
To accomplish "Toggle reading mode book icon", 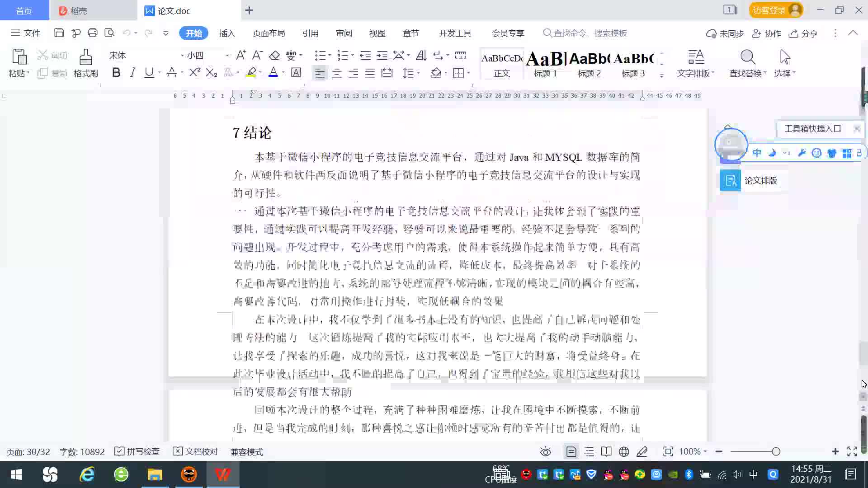I will 606,451.
